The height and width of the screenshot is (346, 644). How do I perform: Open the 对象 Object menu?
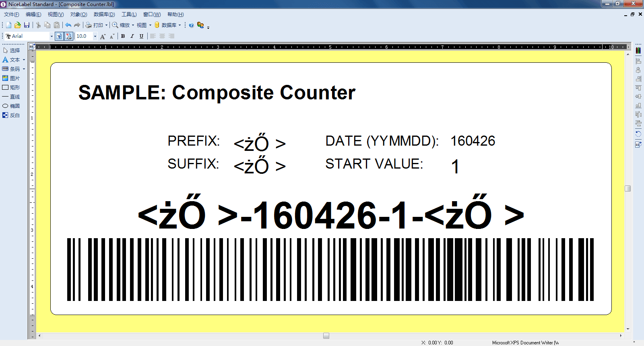78,14
